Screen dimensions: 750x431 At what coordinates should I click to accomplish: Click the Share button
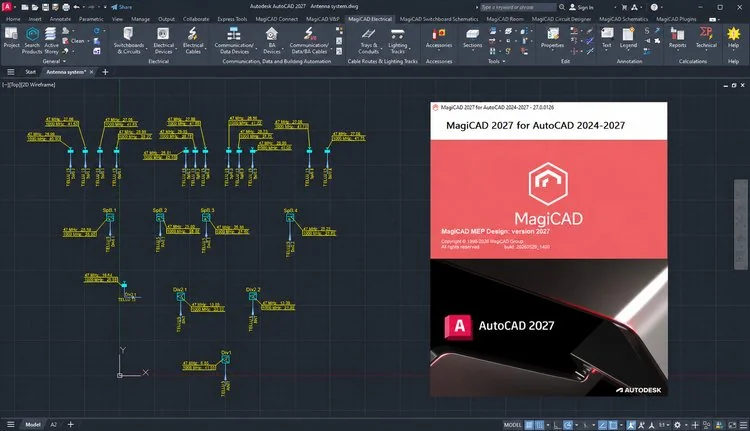(121, 7)
